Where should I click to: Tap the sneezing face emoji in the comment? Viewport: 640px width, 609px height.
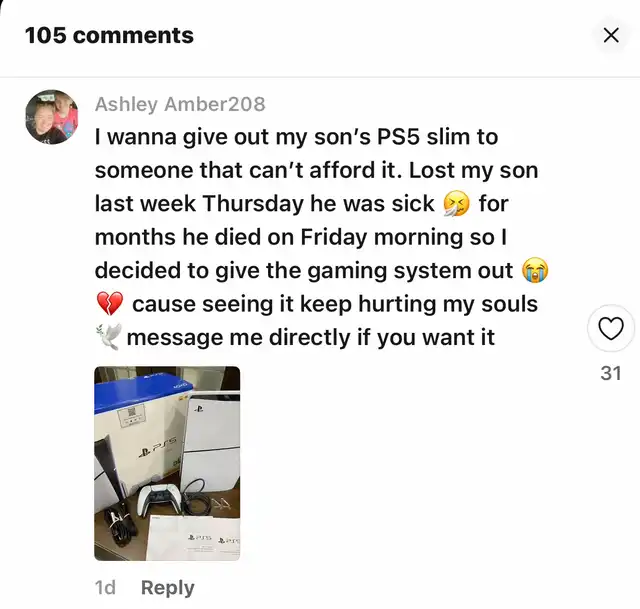(456, 203)
